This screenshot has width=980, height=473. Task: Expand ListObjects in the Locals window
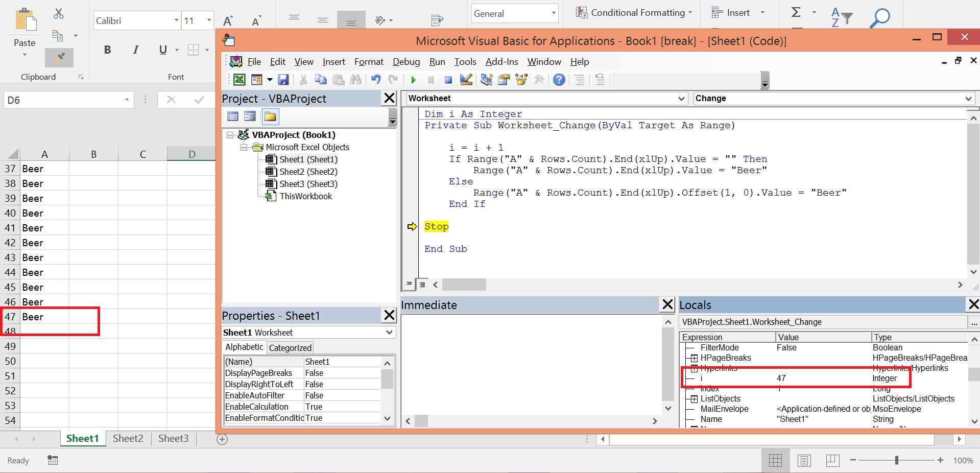click(x=694, y=399)
